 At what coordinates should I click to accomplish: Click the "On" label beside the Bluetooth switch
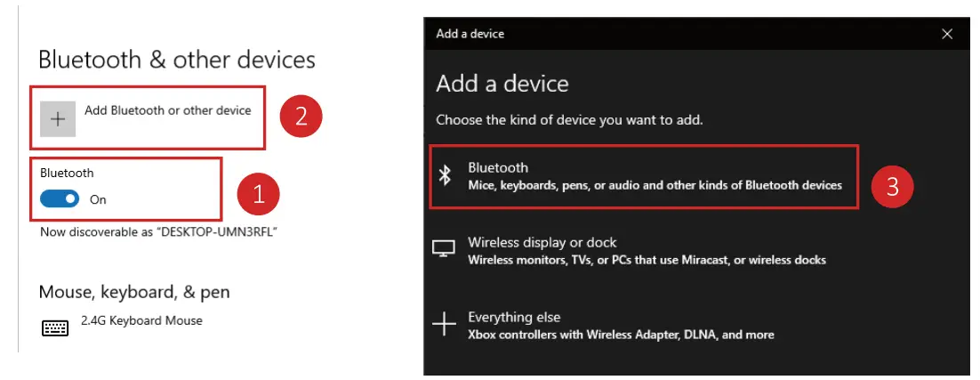point(98,199)
